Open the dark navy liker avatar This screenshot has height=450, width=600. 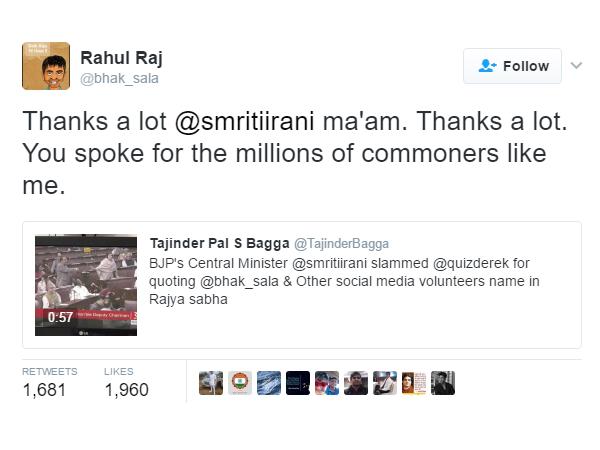click(x=298, y=383)
